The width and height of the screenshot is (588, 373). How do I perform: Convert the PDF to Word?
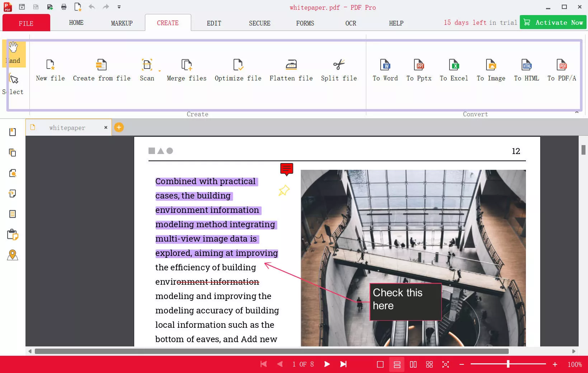(x=385, y=70)
